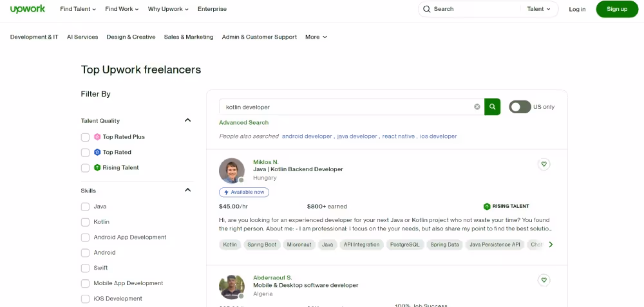Click the Rising Talent green badge icon
This screenshot has width=644, height=307.
97,167
